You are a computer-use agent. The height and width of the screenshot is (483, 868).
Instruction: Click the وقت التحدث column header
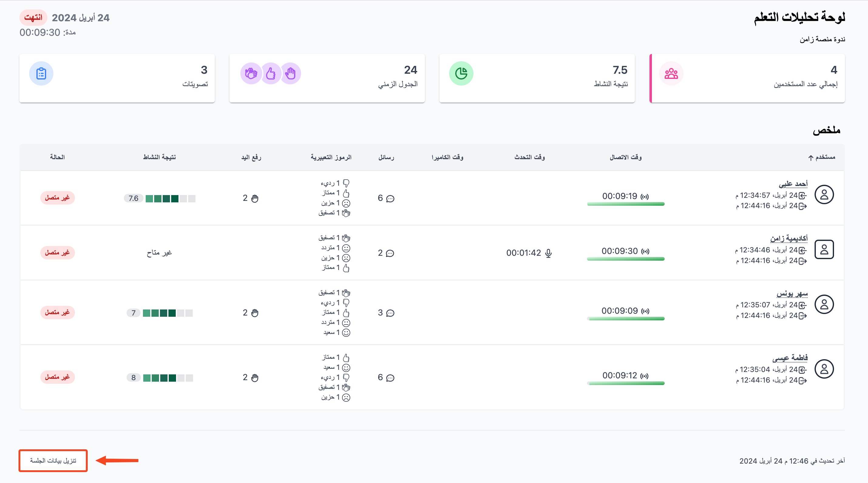(x=530, y=157)
